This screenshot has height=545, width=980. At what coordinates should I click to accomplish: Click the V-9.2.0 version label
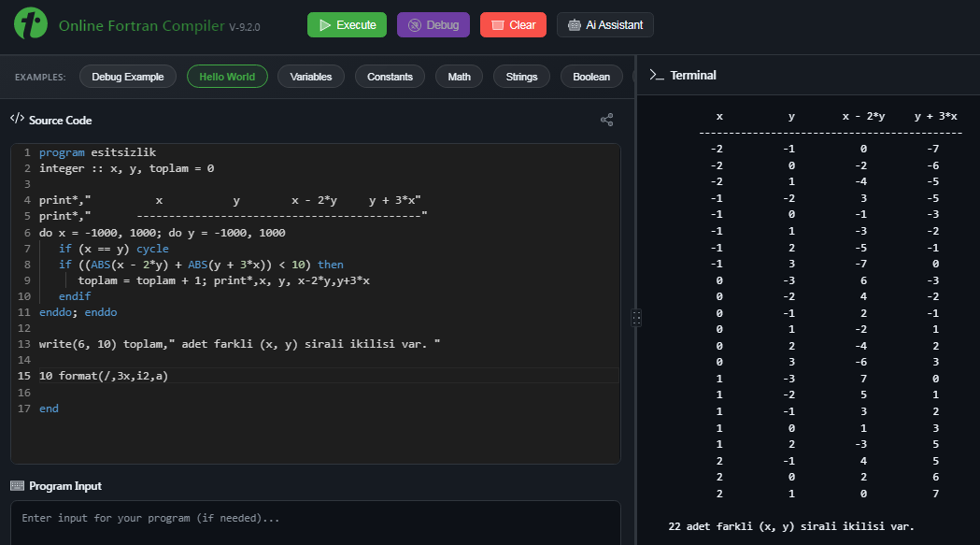click(245, 27)
